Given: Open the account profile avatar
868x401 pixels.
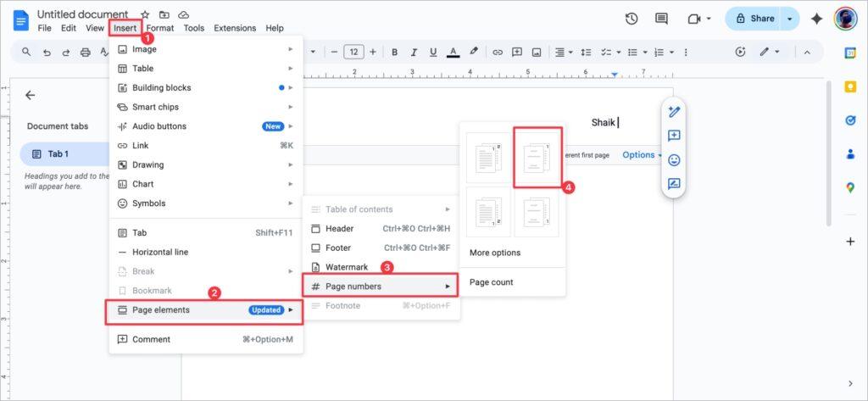Looking at the screenshot, I should (x=845, y=19).
